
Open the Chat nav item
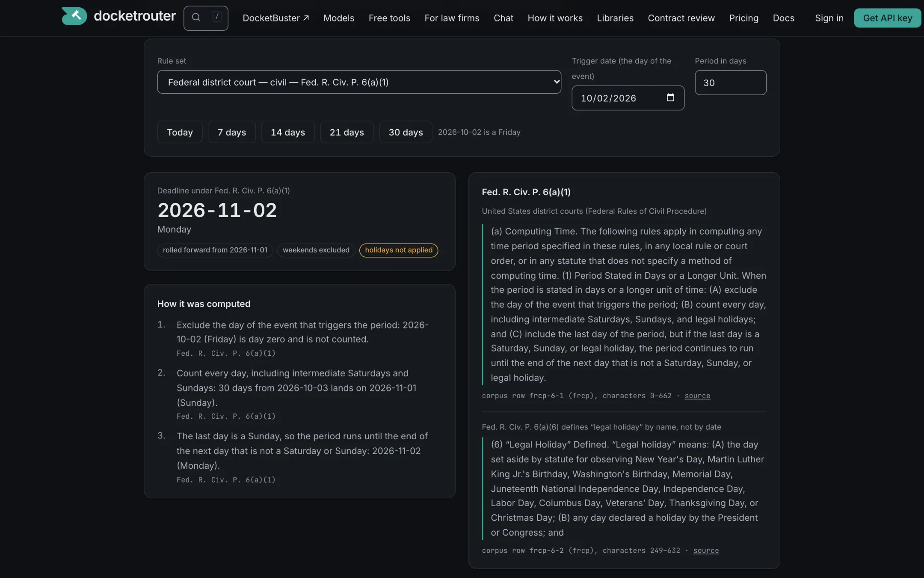[503, 18]
